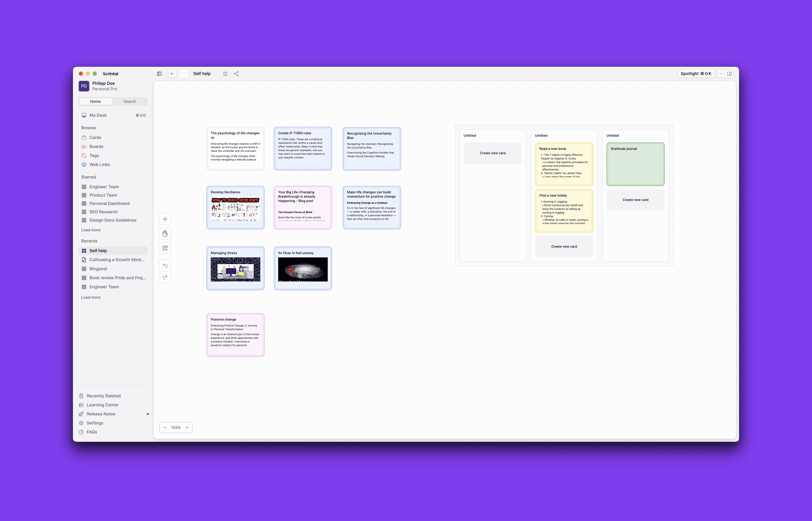Star the Self help board
Viewport: 812px width, 521px height.
(225, 74)
